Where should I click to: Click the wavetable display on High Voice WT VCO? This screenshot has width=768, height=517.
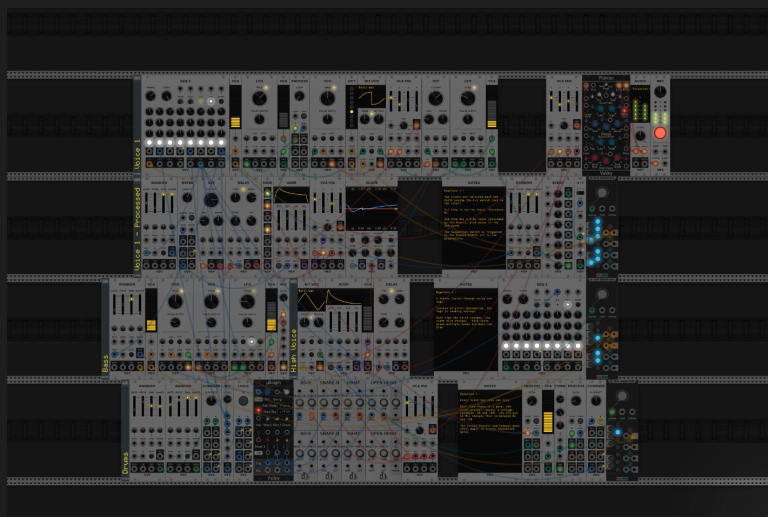pos(312,299)
